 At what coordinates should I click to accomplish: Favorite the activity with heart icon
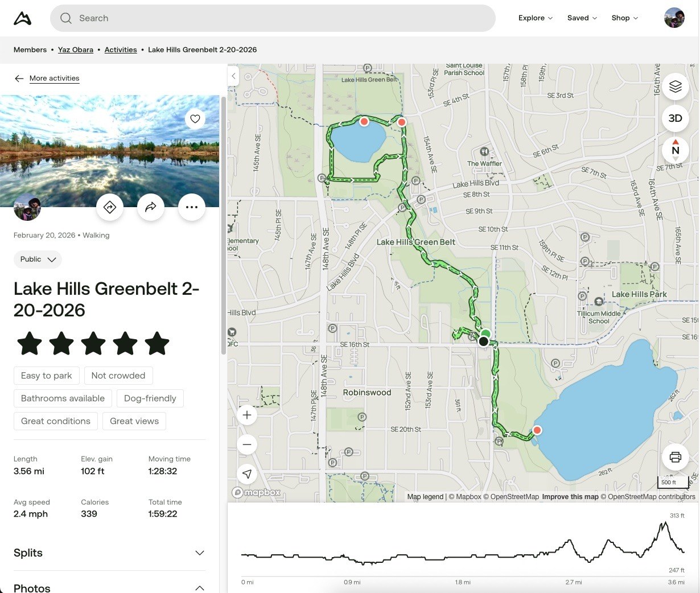point(195,119)
